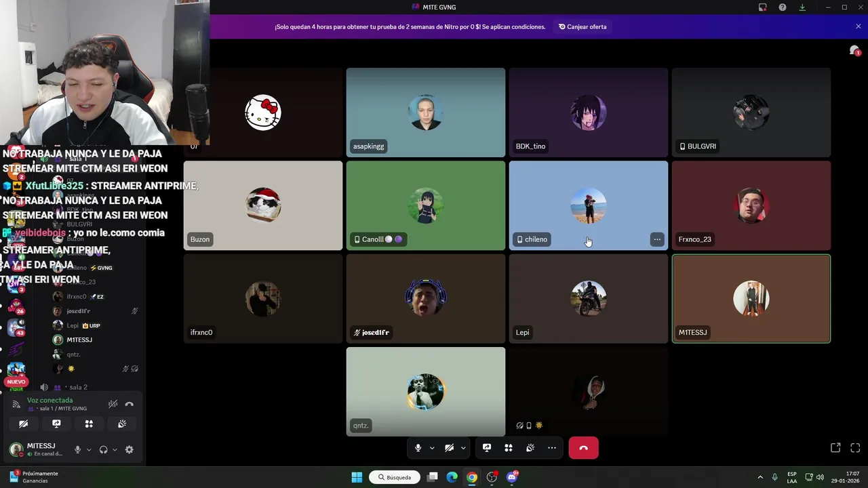
Task: Open input device arrow beside user microphone
Action: [89, 449]
